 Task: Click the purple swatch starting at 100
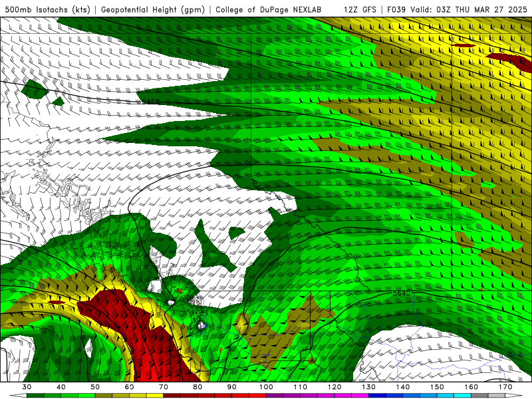click(x=275, y=395)
